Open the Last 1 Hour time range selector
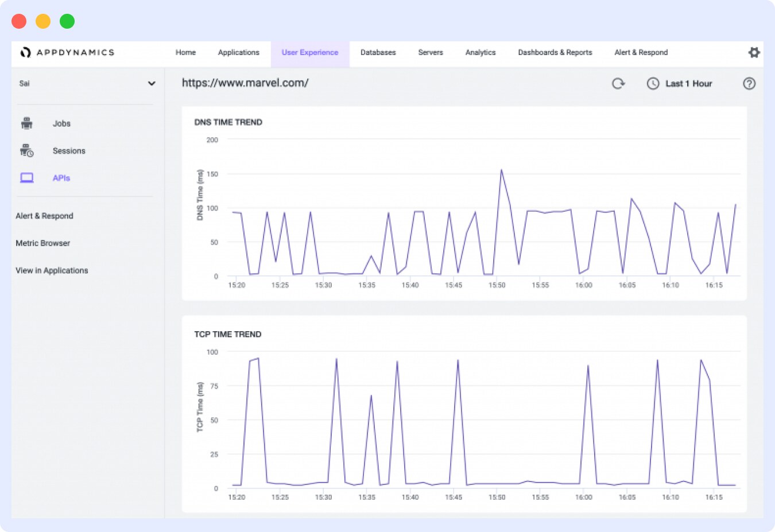The image size is (775, 532). [688, 84]
